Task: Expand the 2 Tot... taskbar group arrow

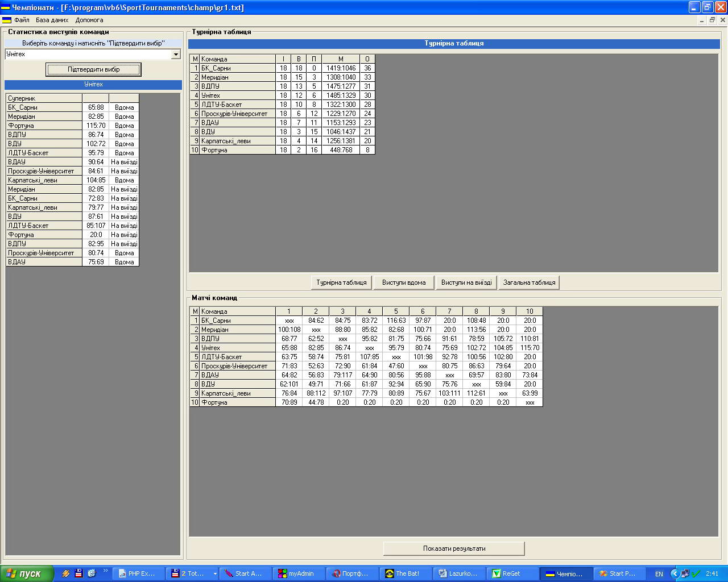Action: point(214,574)
